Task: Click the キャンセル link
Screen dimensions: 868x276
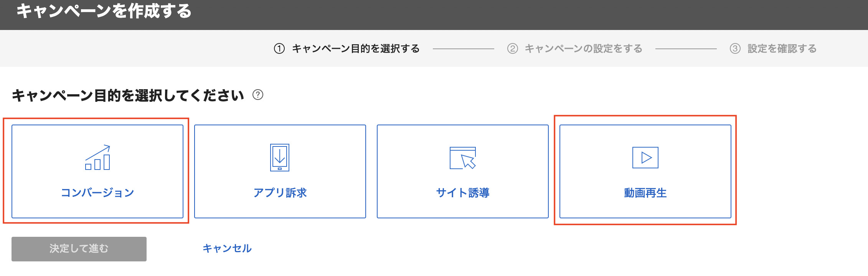Action: (x=227, y=248)
